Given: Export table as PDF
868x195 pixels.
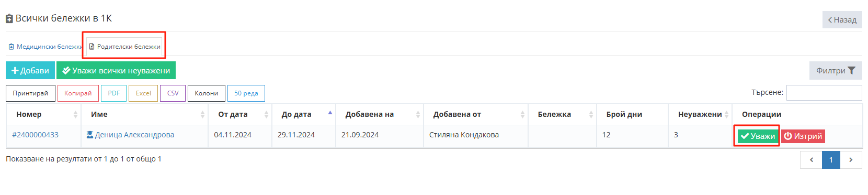Looking at the screenshot, I should (114, 93).
